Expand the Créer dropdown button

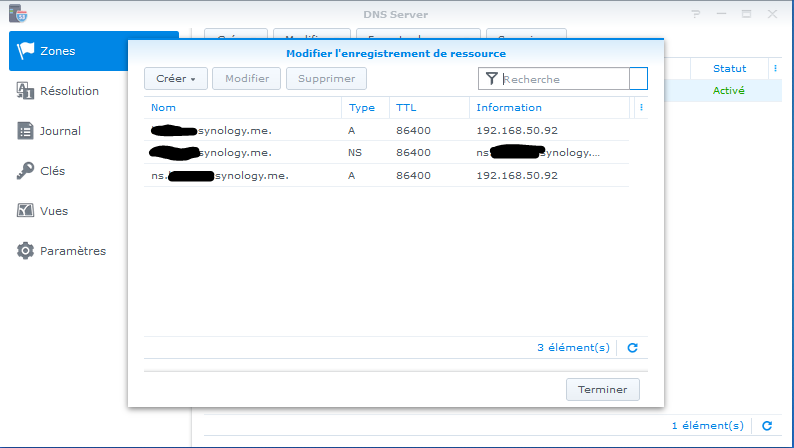(176, 78)
